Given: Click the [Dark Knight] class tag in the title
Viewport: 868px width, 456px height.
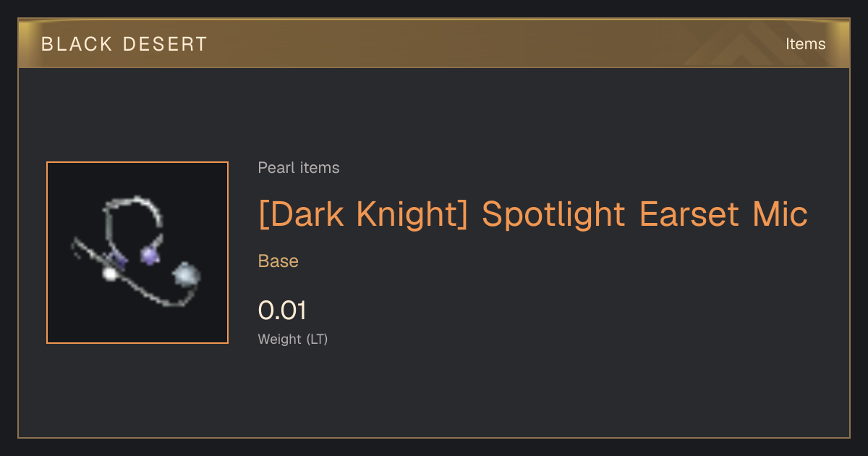Looking at the screenshot, I should click(x=362, y=214).
